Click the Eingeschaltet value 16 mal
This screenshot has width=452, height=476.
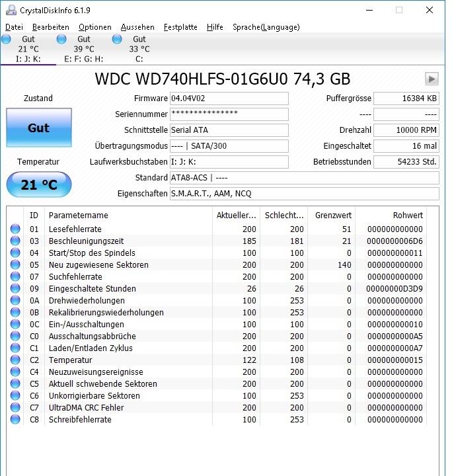tap(406, 146)
